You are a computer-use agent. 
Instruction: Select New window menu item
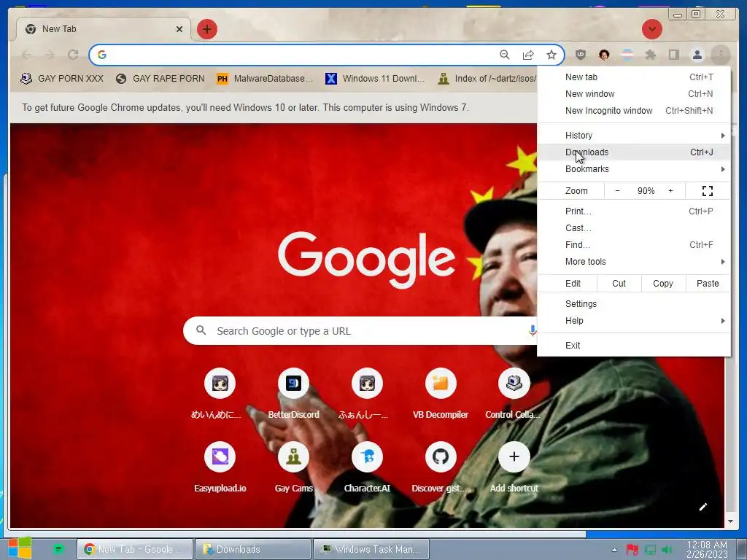tap(634, 94)
